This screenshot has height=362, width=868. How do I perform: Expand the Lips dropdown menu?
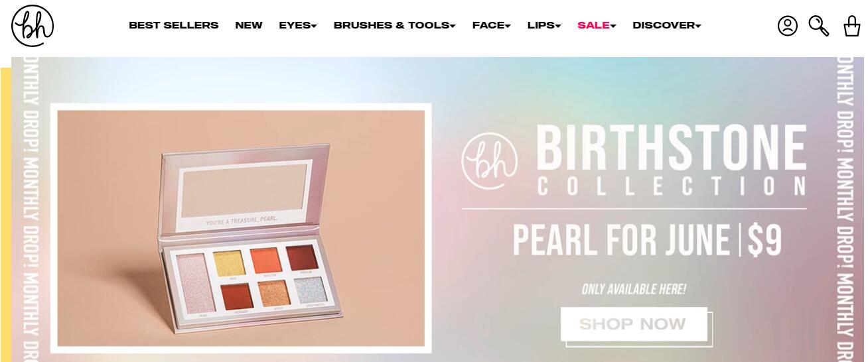pos(544,25)
